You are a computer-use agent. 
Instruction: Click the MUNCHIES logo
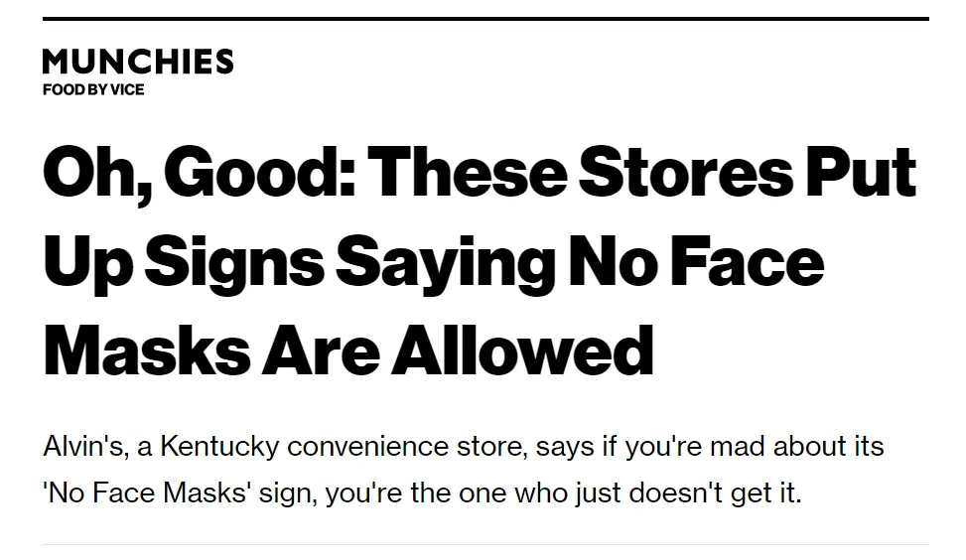[138, 62]
